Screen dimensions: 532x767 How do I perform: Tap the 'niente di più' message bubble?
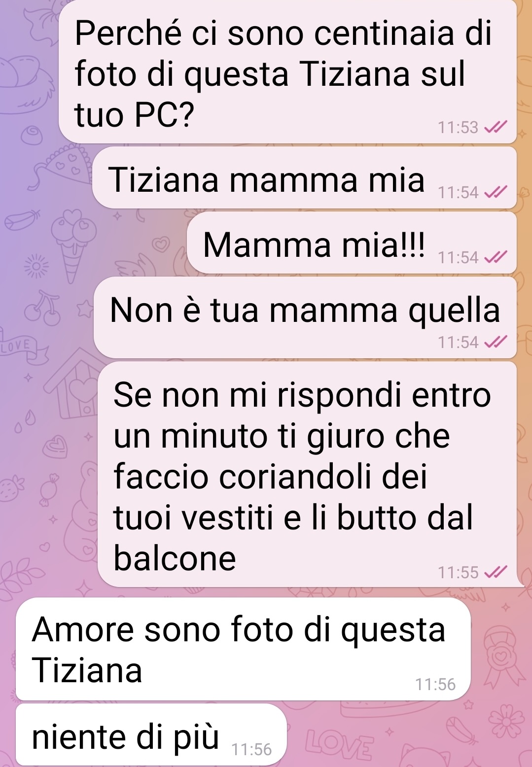click(x=151, y=734)
